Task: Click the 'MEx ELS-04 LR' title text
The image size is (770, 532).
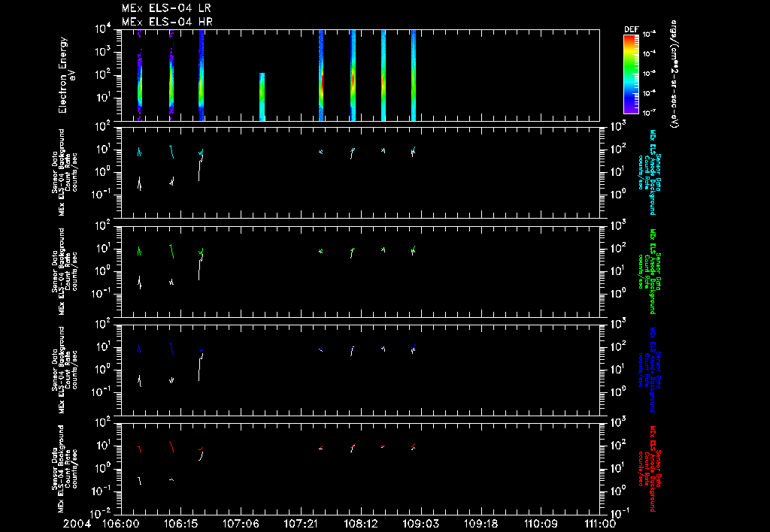Action: pos(166,8)
